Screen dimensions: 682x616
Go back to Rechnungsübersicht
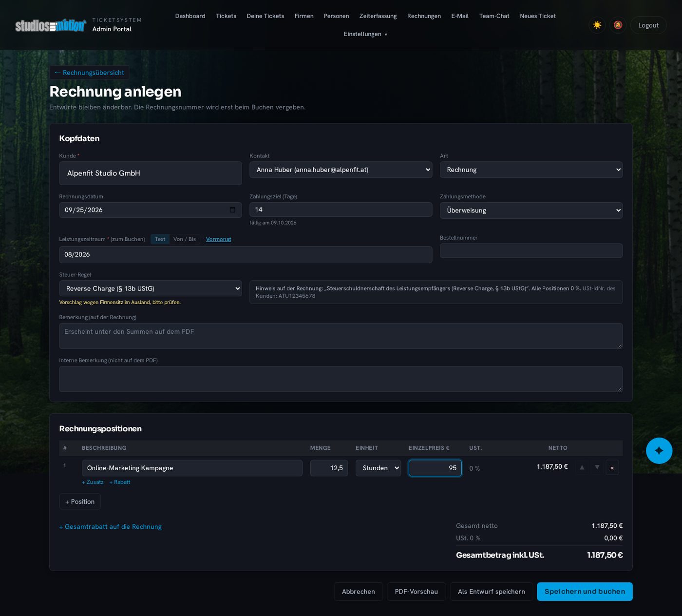tap(89, 73)
